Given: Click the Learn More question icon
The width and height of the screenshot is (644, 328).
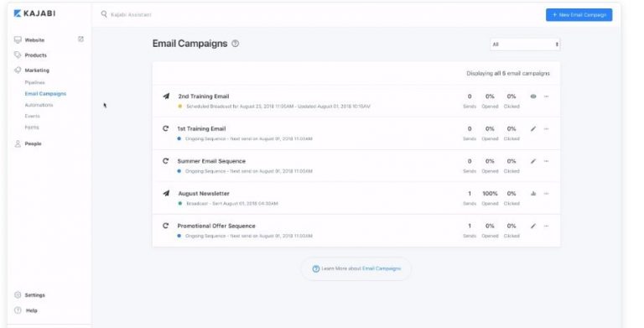Looking at the screenshot, I should click(x=316, y=268).
